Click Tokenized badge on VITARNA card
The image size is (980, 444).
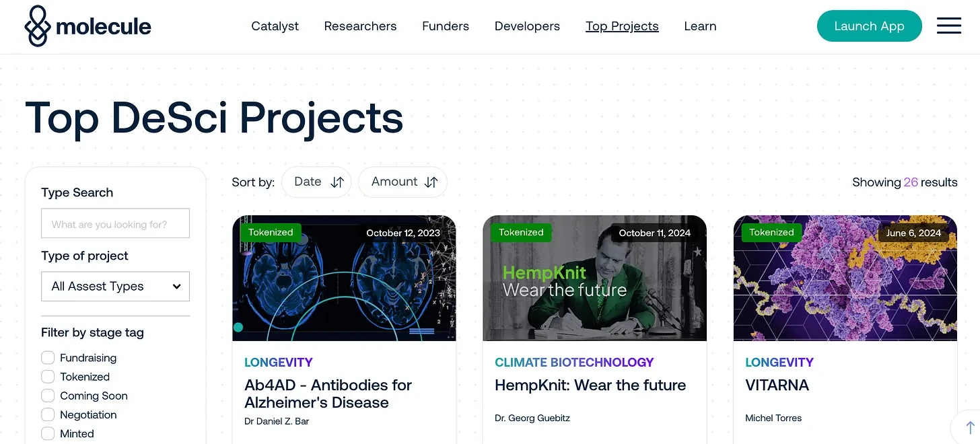[x=771, y=233]
